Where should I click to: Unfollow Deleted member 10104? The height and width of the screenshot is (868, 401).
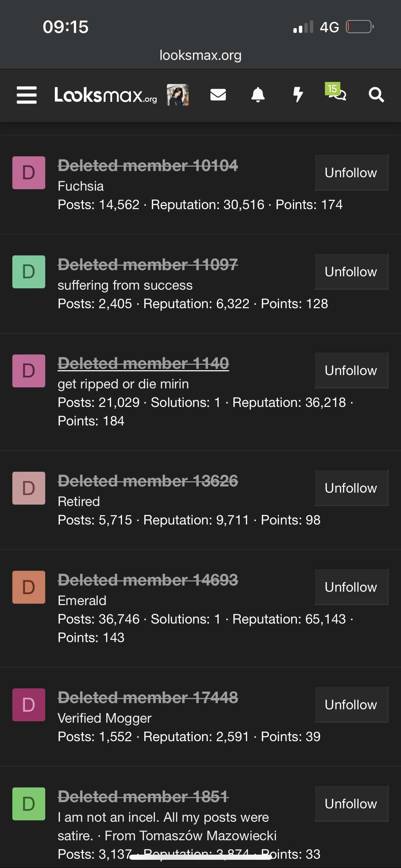351,172
